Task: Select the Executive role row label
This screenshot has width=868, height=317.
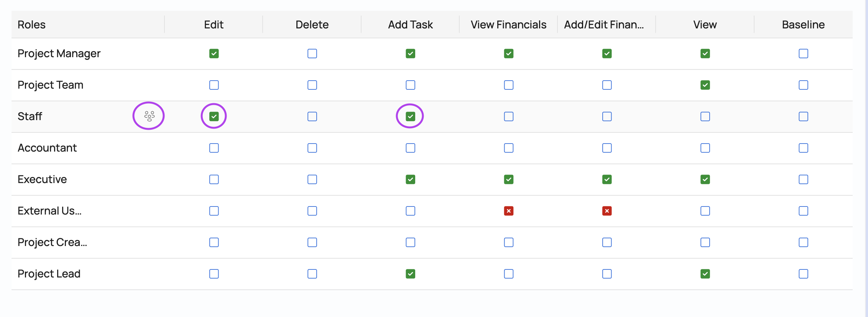Action: (42, 179)
